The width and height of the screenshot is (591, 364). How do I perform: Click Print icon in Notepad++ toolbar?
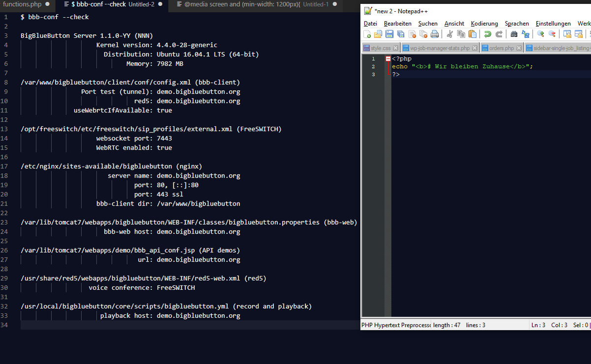click(435, 34)
